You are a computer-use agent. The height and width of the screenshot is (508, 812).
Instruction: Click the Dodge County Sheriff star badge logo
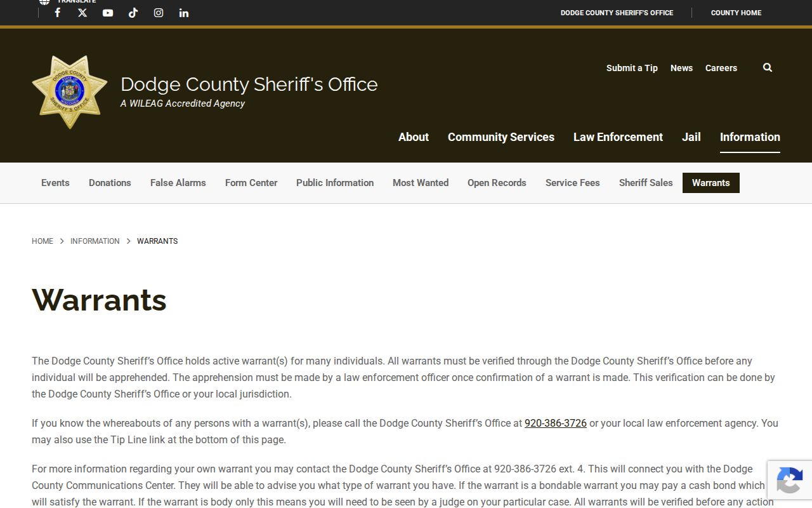(x=70, y=92)
